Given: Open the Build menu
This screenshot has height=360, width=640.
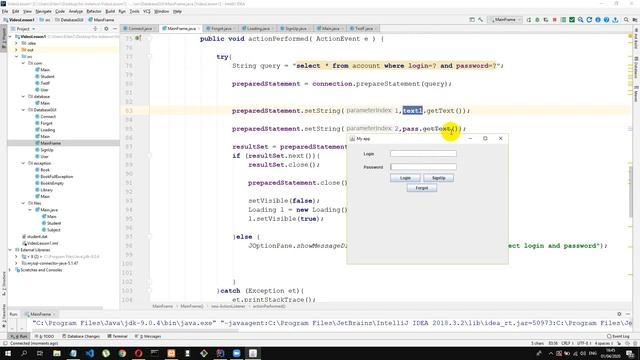Looking at the screenshot, I should pos(110,11).
